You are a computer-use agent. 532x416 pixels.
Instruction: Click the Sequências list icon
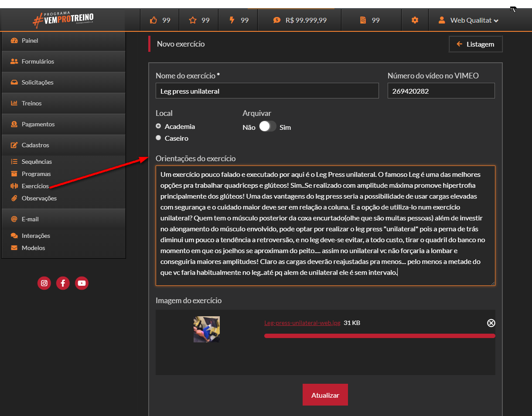pyautogui.click(x=14, y=162)
